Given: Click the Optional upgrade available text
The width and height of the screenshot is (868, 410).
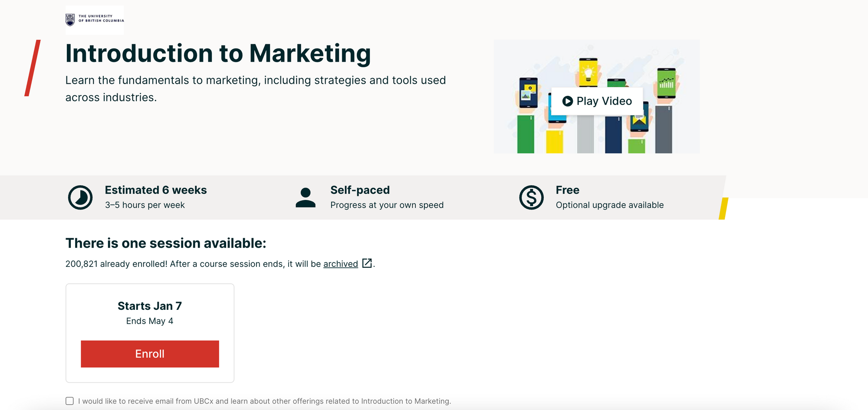Looking at the screenshot, I should (x=610, y=205).
